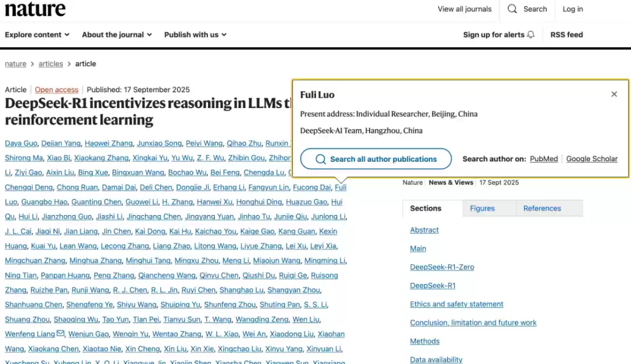Click the Open access link
The height and width of the screenshot is (364, 631).
[57, 89]
